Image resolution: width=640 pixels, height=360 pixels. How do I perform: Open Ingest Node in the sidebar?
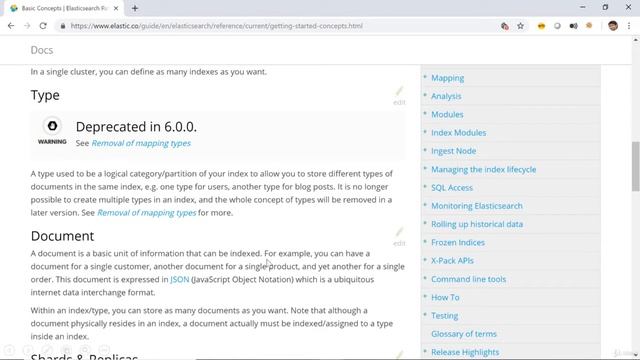453,151
